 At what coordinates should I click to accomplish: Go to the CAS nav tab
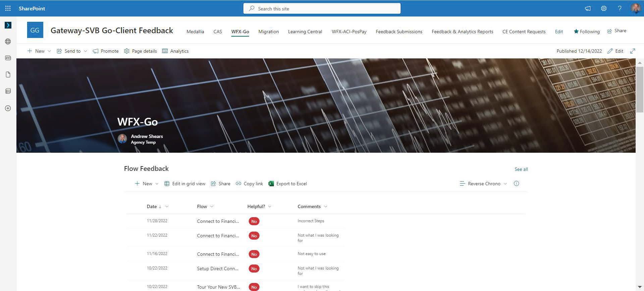(218, 32)
